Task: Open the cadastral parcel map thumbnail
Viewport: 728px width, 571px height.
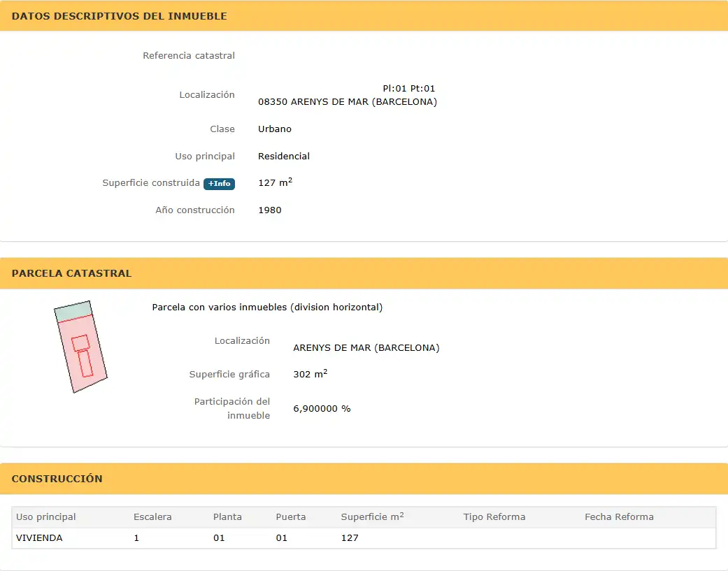Action: 81,347
